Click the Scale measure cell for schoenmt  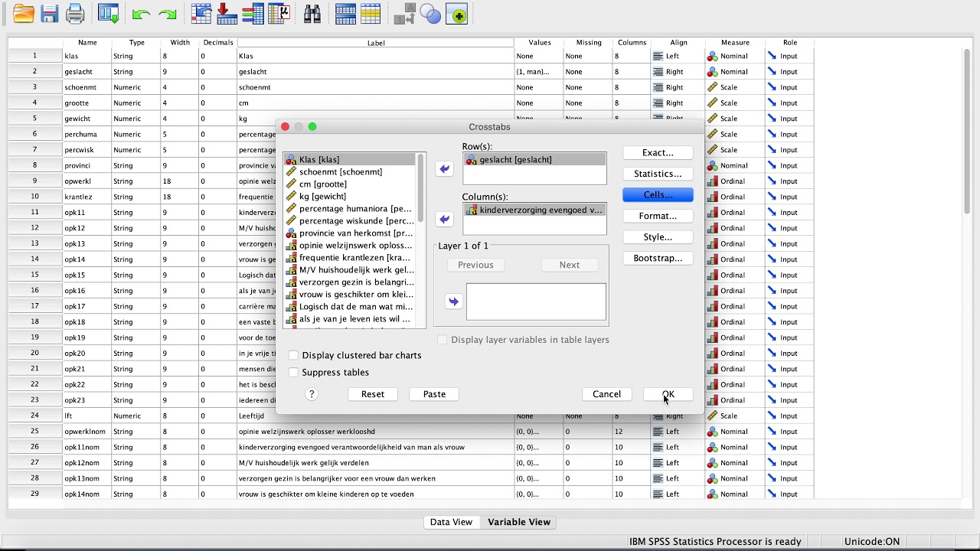click(735, 87)
